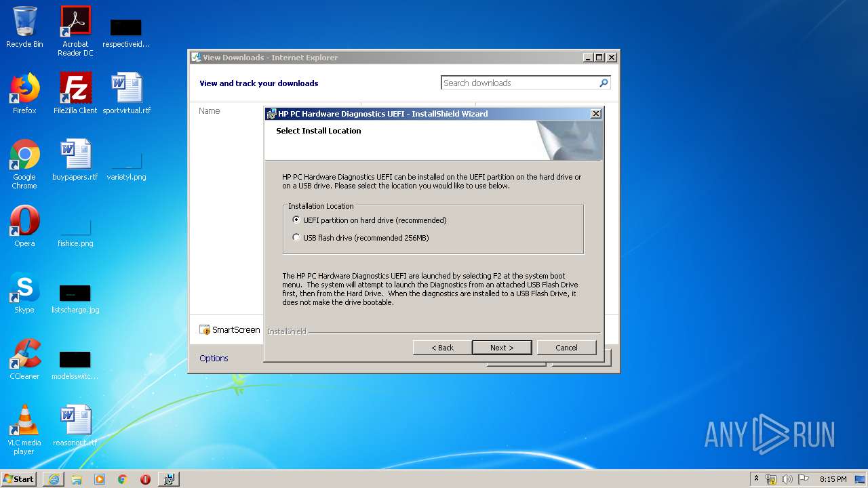Close the View Downloads window
Viewport: 868px width, 488px height.
(611, 58)
